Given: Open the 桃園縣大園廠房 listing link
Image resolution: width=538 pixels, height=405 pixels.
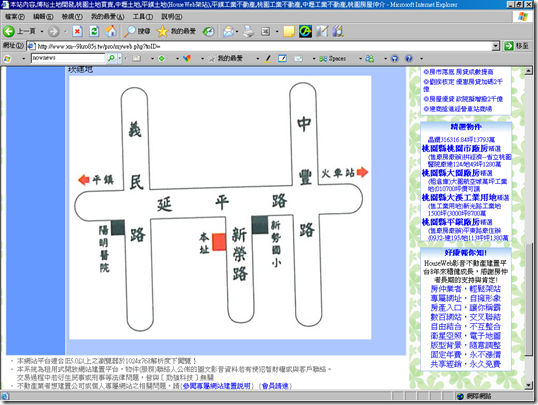Looking at the screenshot, I should tap(451, 173).
